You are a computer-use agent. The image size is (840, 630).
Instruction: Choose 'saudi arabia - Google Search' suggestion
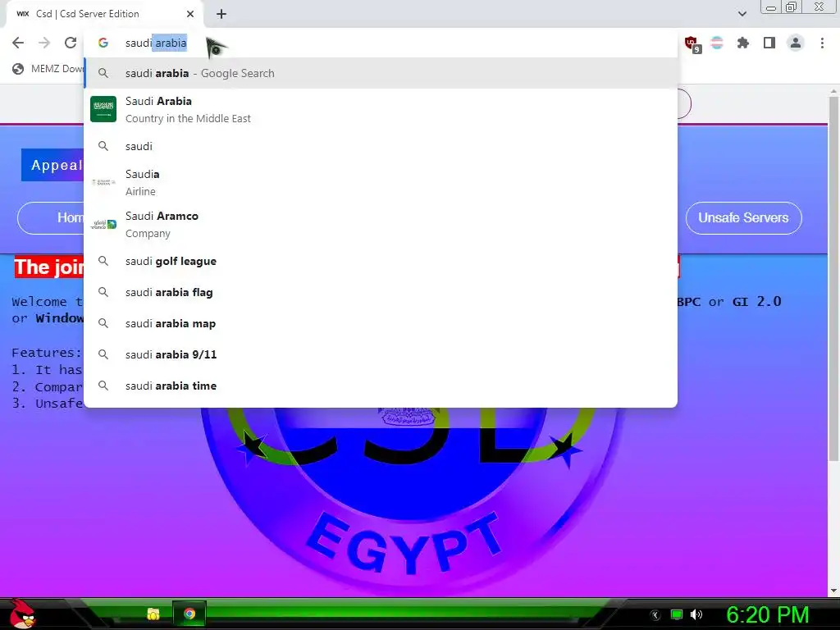pos(381,73)
